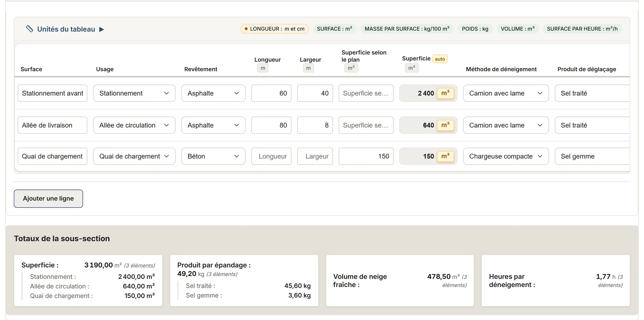Viewport: 644px width, 320px height.
Task: Click the ruler icon beside Unités du tableau
Action: click(29, 29)
